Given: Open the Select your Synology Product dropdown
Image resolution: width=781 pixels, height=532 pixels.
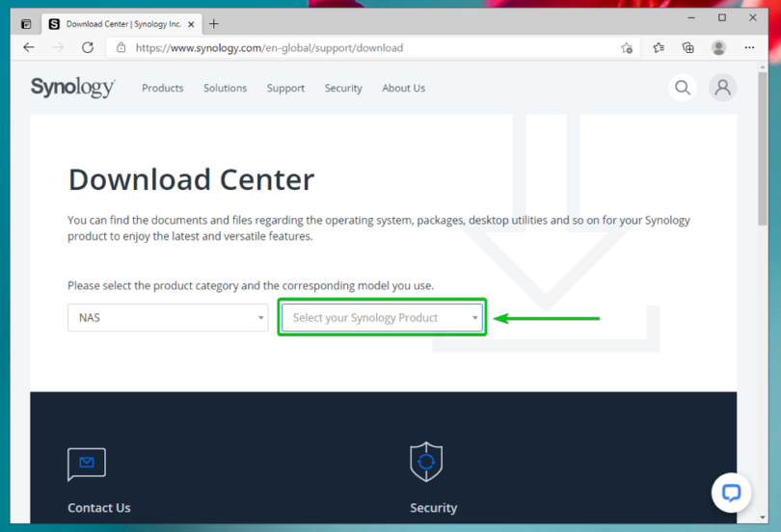Looking at the screenshot, I should pos(382,317).
